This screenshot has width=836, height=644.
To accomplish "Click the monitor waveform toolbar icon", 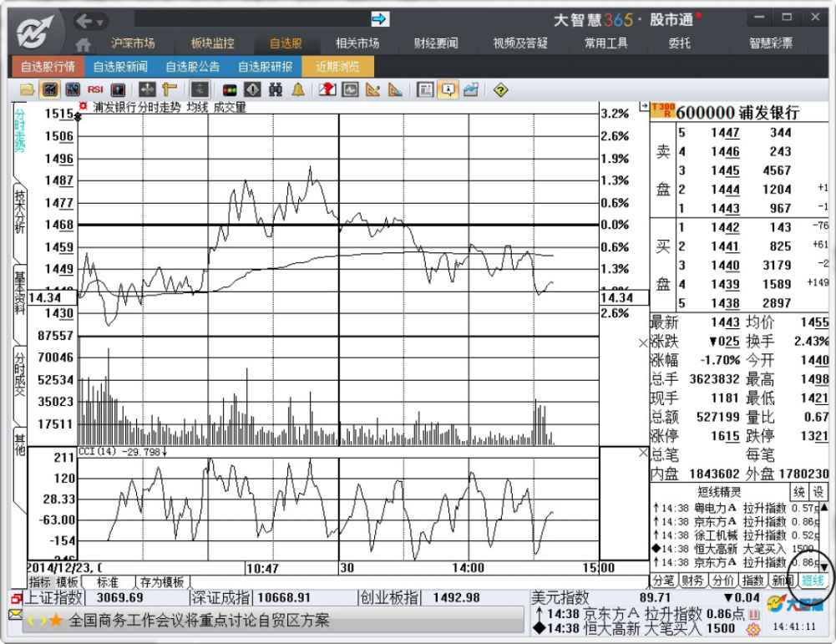I will [x=350, y=89].
